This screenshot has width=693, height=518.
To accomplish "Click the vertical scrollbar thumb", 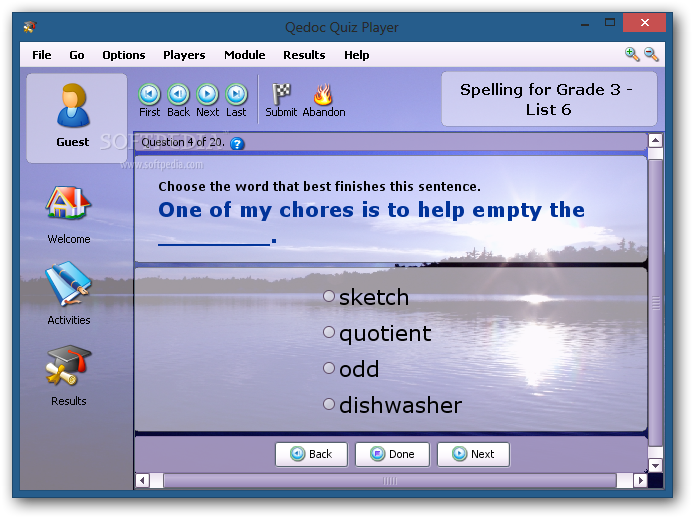I will pos(655,303).
